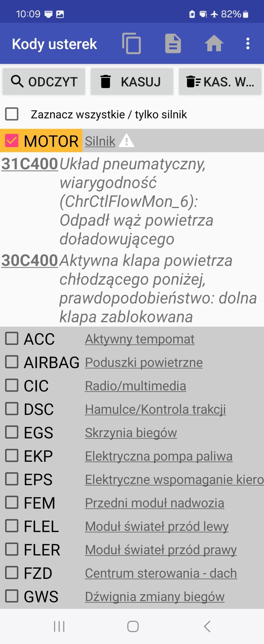Tap the warning triangle next to Silnik
264x644 pixels.
point(126,141)
